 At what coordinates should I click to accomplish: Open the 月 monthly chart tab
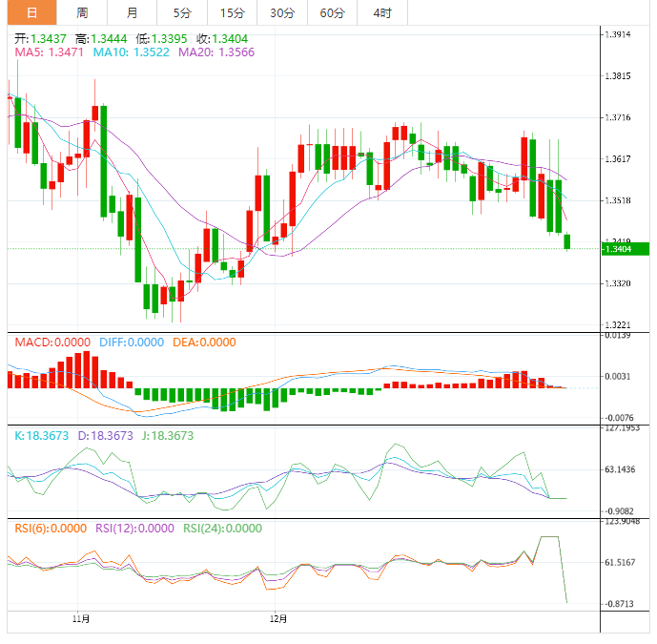pos(132,12)
